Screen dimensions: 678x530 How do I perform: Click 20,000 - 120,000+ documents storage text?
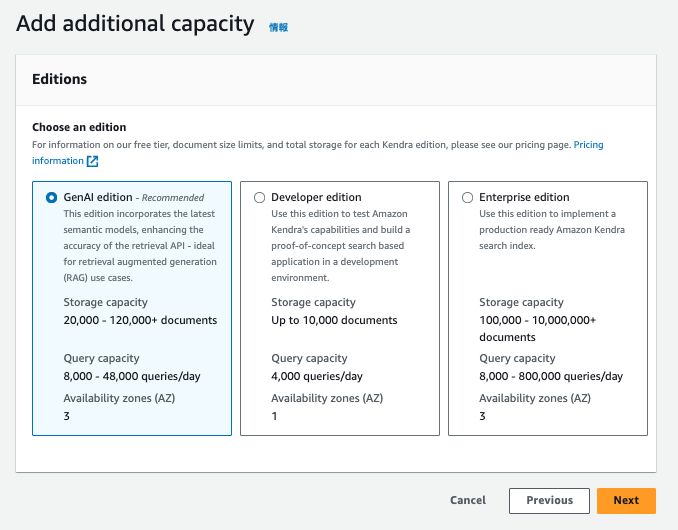pyautogui.click(x=140, y=320)
